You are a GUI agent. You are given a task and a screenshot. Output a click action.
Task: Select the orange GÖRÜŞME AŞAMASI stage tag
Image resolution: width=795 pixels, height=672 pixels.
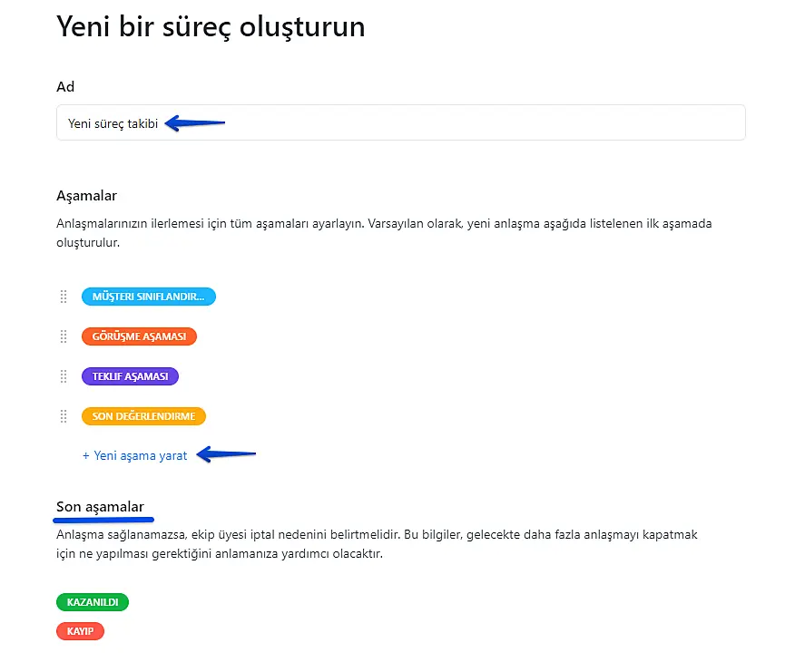click(139, 336)
